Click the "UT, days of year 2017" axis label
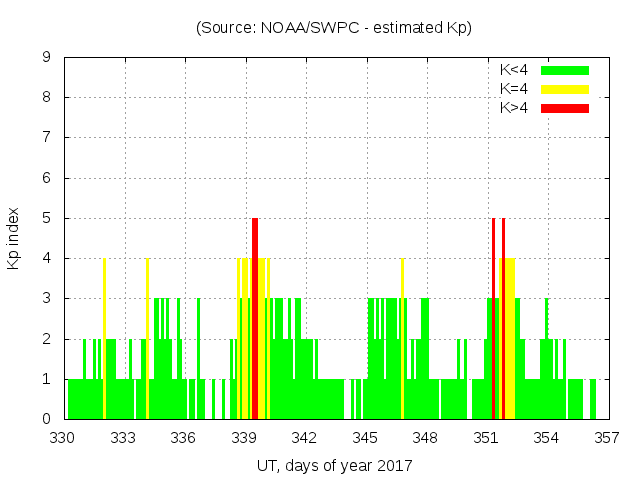The height and width of the screenshot is (480, 640). (333, 466)
